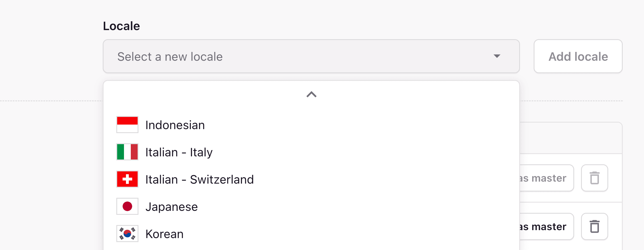Click the Swiss flag icon
The height and width of the screenshot is (250, 644).
(127, 179)
